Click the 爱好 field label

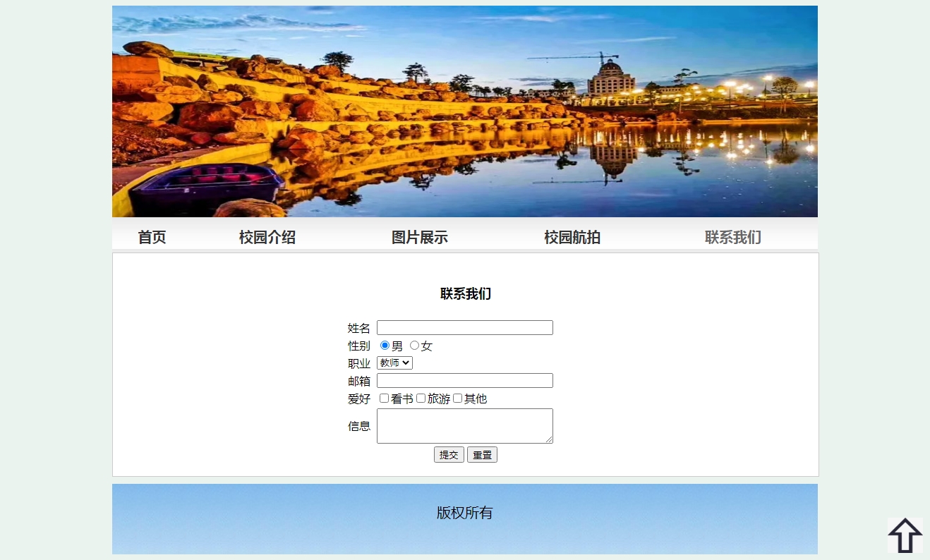coord(359,398)
